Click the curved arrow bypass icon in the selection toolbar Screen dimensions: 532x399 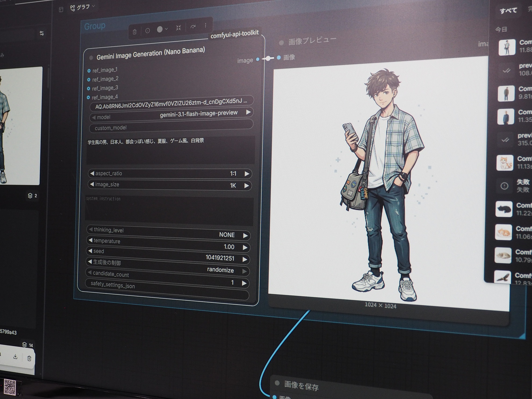point(193,26)
